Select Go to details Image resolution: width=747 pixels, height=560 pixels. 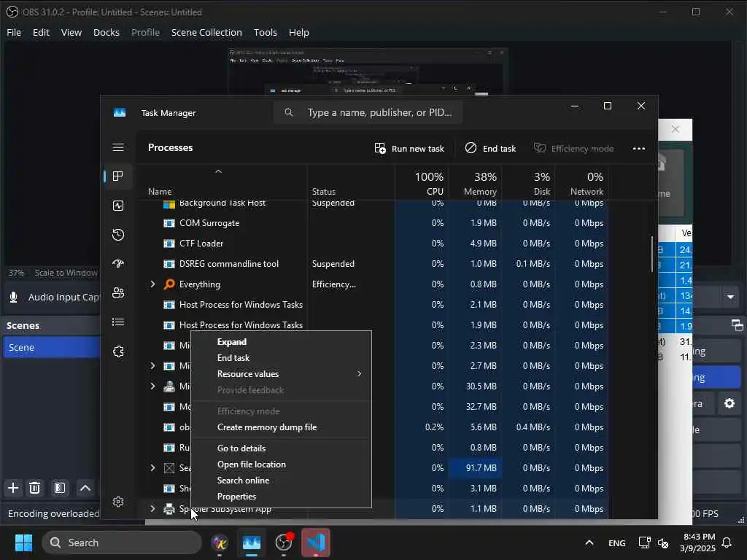[x=281, y=448]
